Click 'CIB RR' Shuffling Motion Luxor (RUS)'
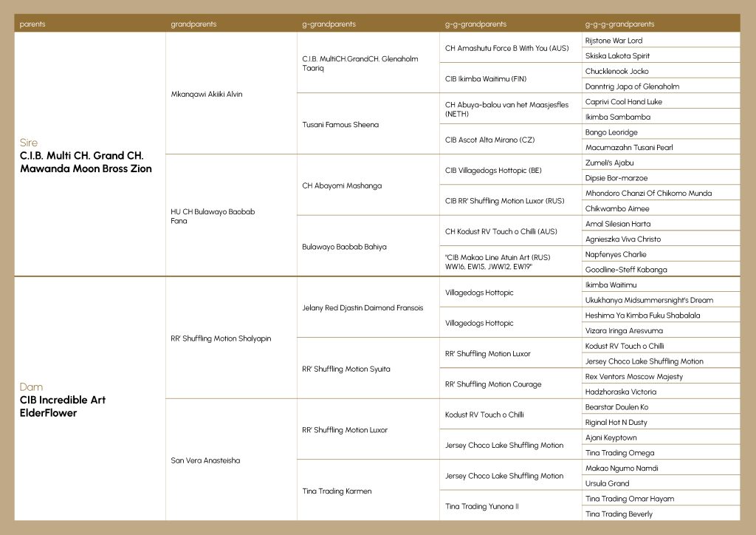Screen dimensions: 756x535 pyautogui.click(x=504, y=201)
